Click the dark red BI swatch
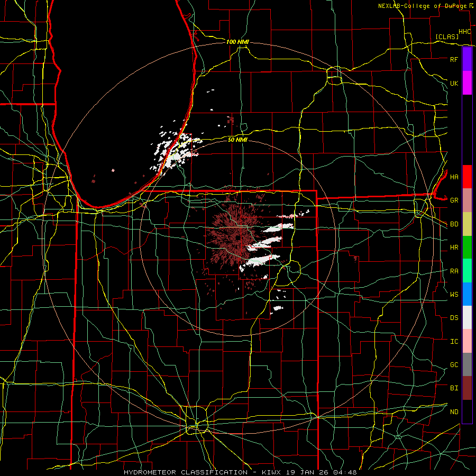Screen dimensions: 476x476 (x=467, y=388)
